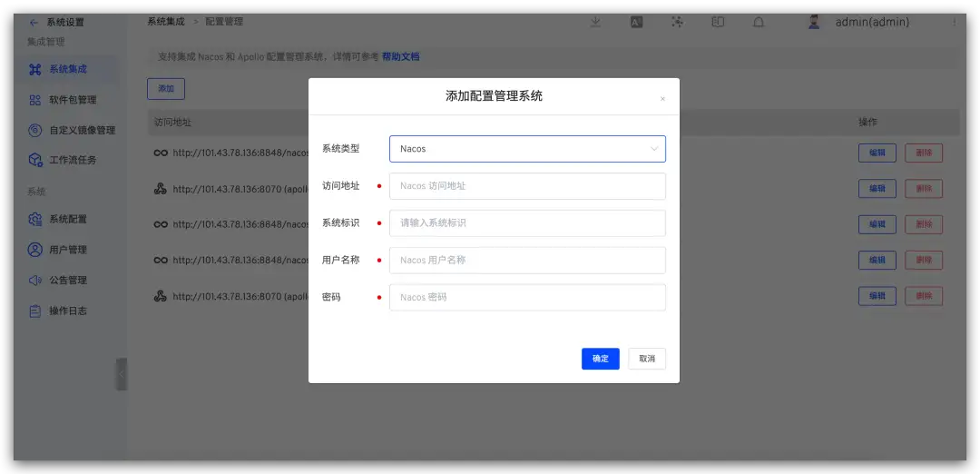
Task: Open 系统集成 in the sidebar
Action: point(70,69)
